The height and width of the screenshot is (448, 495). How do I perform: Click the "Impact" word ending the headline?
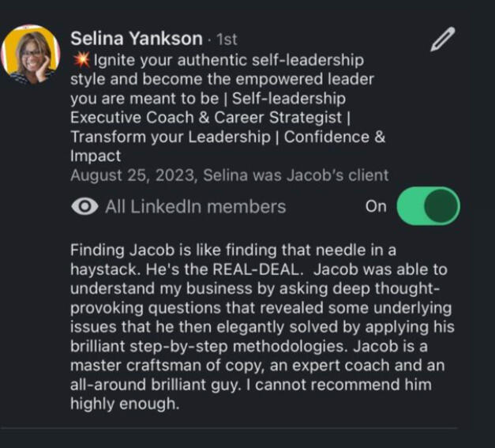[x=96, y=156]
